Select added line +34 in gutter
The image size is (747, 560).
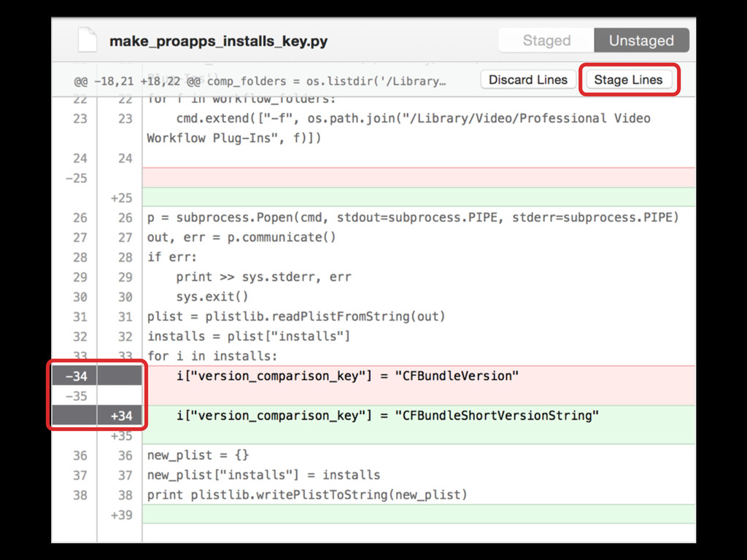(x=121, y=416)
